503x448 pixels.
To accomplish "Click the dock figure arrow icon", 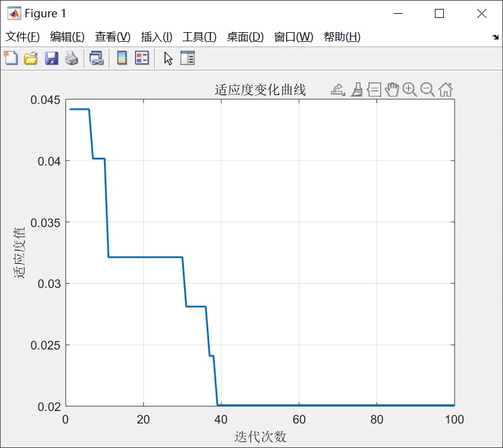I will (x=495, y=37).
